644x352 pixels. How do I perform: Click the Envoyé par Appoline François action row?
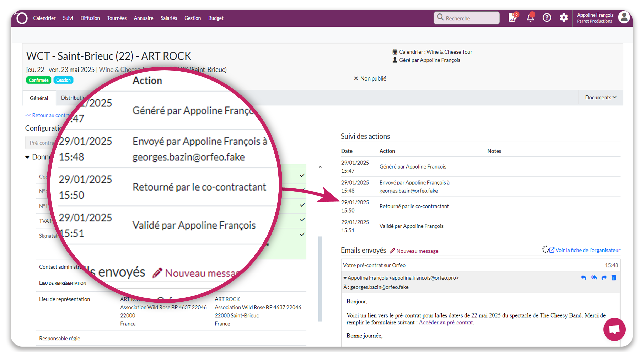pos(480,187)
